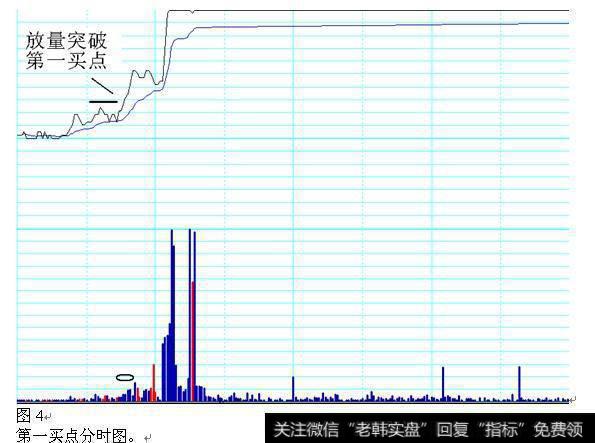Viewport: 595px width, 443px height.
Task: Click the 关注微信 text in the banner
Action: click(x=306, y=429)
